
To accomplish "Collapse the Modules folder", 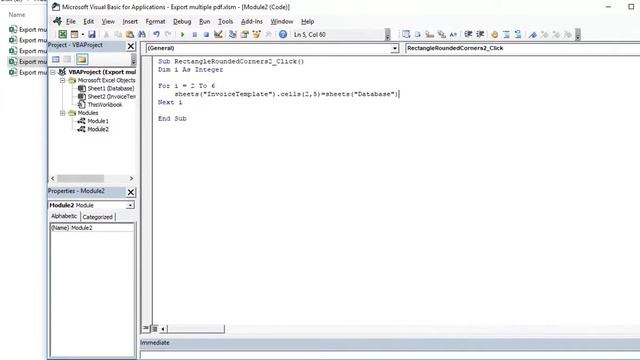I will 62,113.
